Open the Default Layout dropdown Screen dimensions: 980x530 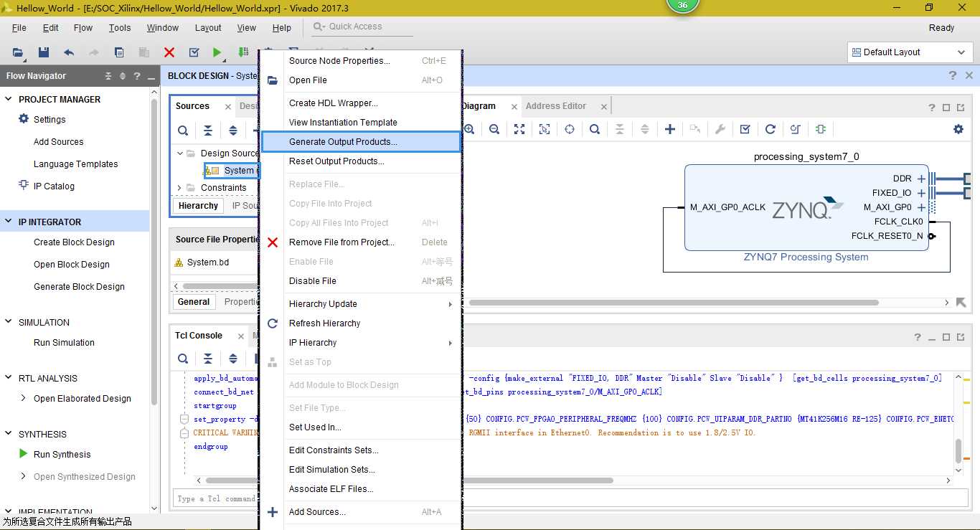[910, 52]
